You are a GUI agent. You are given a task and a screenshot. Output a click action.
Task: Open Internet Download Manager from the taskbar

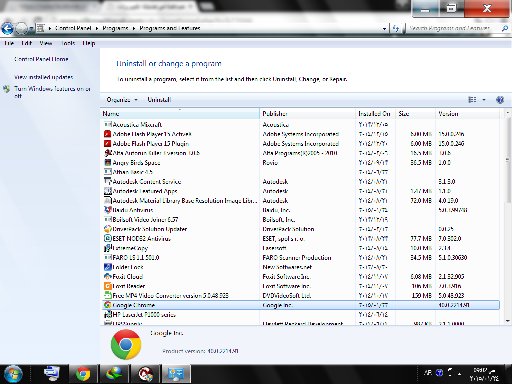pyautogui.click(x=114, y=374)
